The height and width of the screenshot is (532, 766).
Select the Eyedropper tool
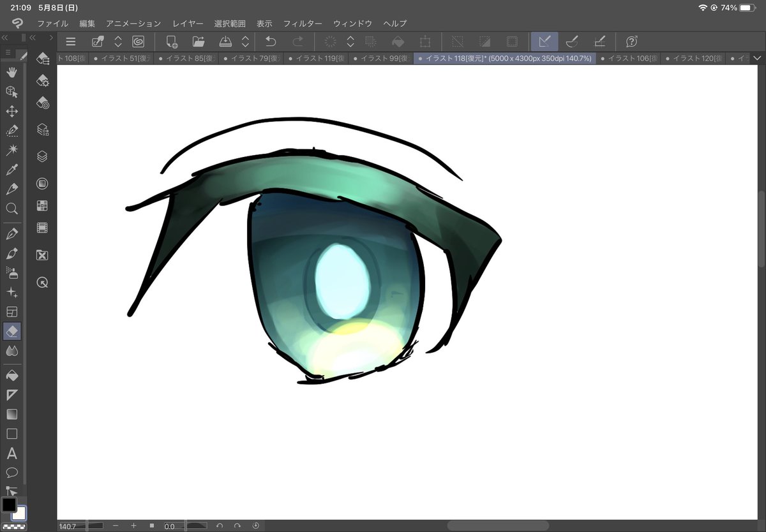tap(11, 170)
